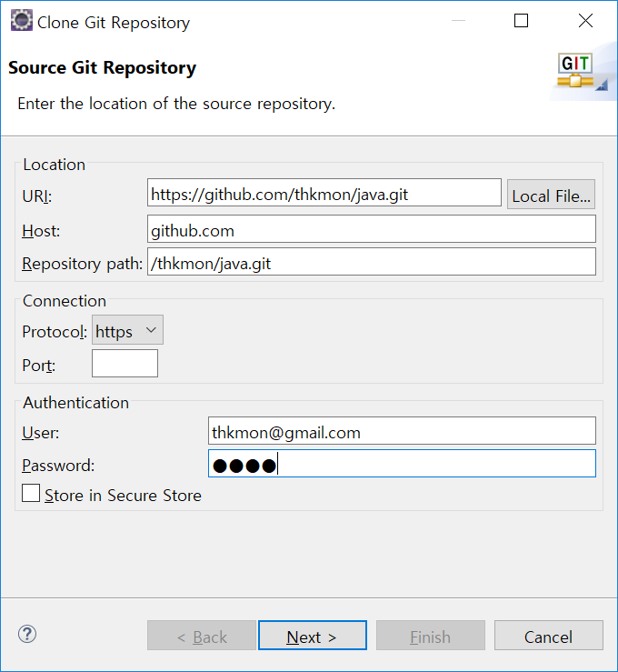Image resolution: width=618 pixels, height=672 pixels.
Task: Click the Source Git Repository heading
Action: pyautogui.click(x=102, y=68)
